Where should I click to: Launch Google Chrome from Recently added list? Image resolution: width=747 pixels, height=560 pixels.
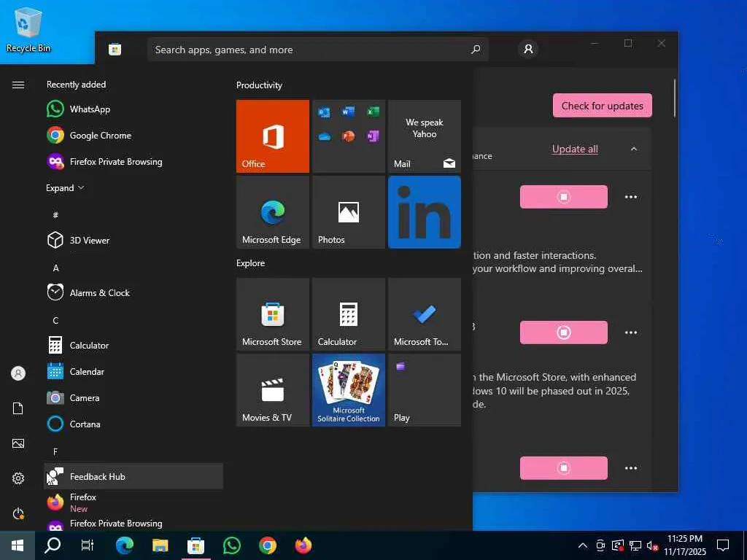pos(133,135)
